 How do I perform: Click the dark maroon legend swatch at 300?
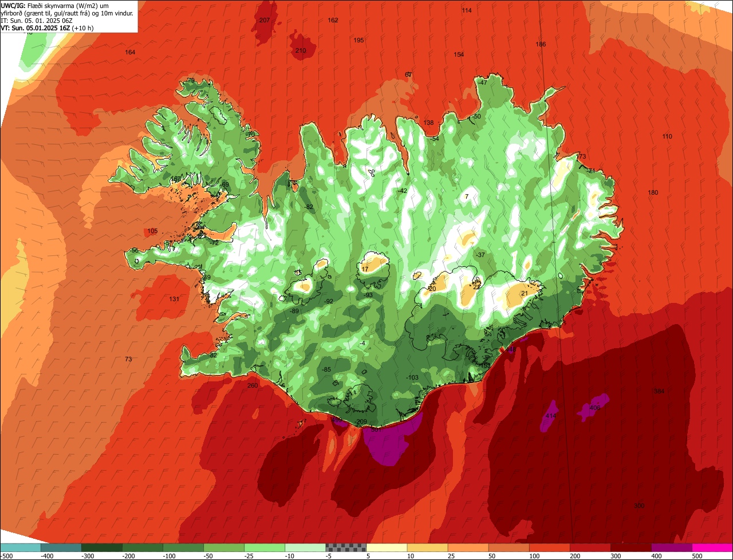630,547
